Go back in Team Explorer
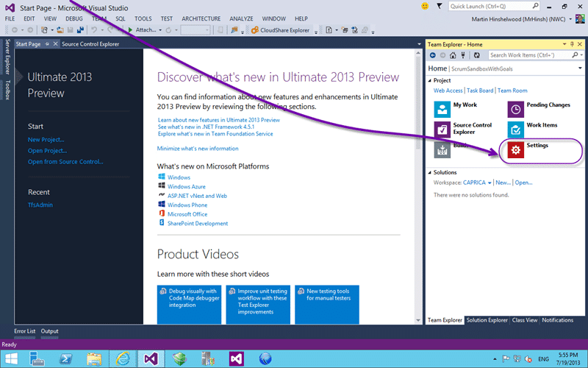588x368 pixels. (433, 55)
